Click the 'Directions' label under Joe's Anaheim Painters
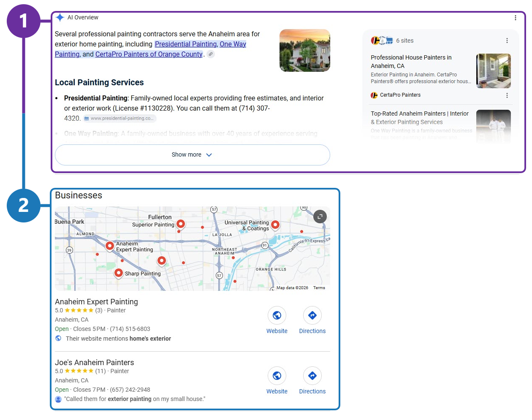Screen dimensions: 532x420 pos(312,391)
